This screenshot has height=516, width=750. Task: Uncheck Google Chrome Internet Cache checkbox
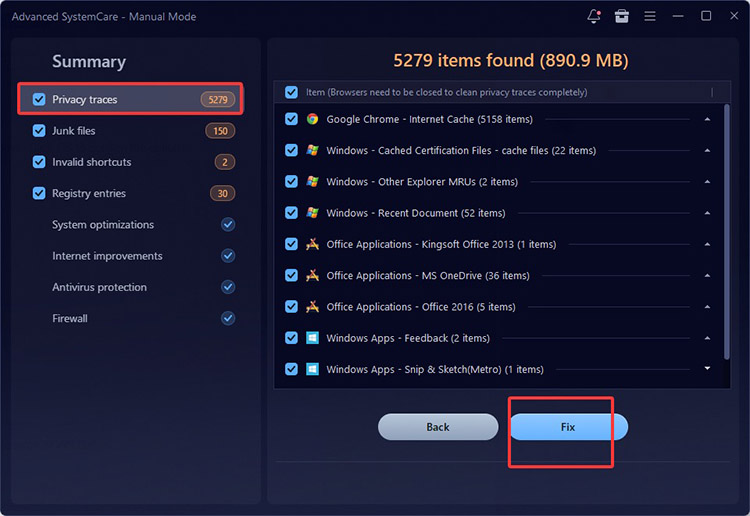click(291, 119)
